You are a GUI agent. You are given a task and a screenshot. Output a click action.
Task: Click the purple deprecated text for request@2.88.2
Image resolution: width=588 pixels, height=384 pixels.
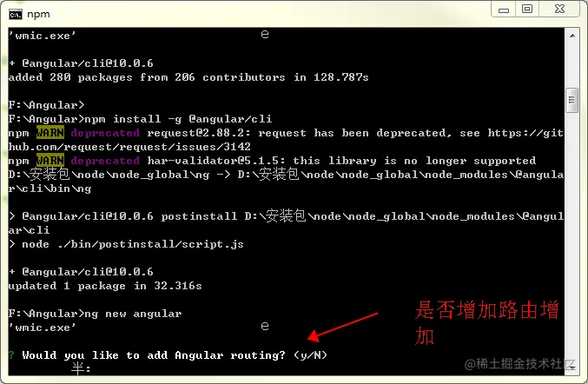click(x=105, y=133)
